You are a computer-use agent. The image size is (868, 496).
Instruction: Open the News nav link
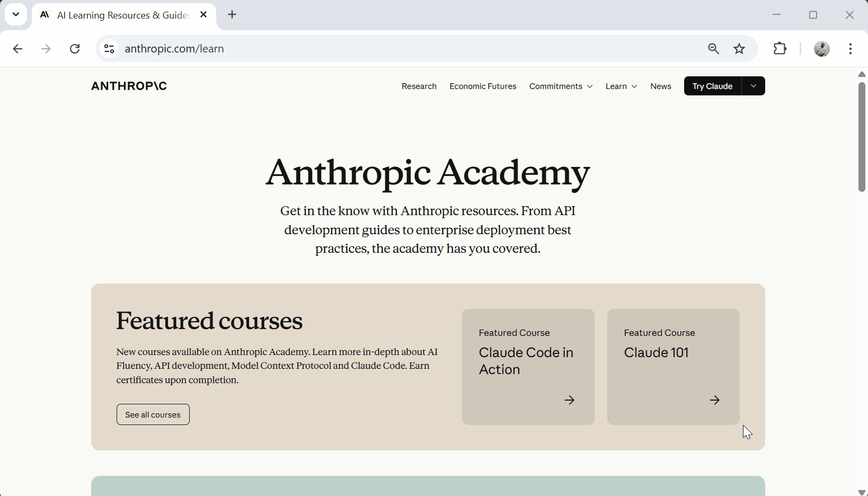point(661,86)
